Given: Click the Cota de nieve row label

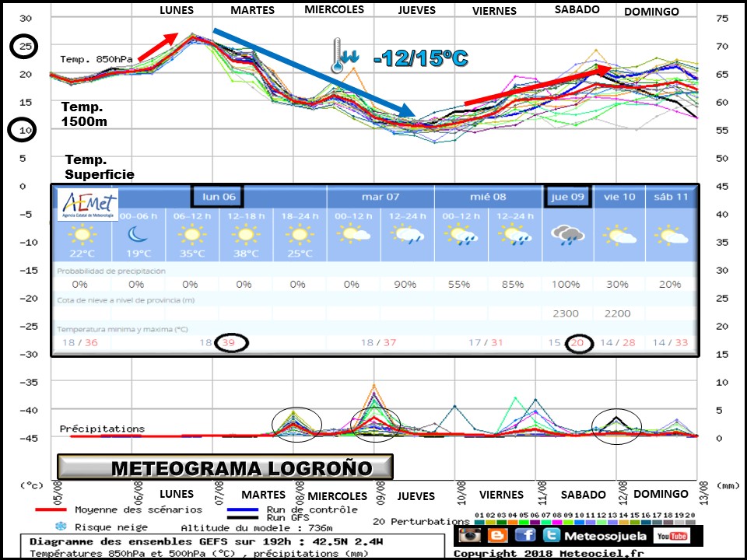Looking at the screenshot, I should click(126, 300).
